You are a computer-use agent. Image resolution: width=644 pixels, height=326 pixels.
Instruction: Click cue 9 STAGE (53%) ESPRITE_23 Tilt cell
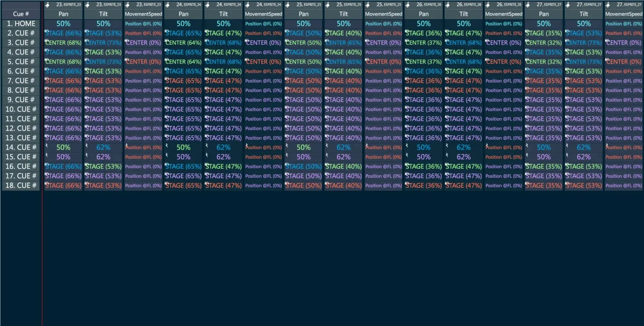tap(103, 100)
